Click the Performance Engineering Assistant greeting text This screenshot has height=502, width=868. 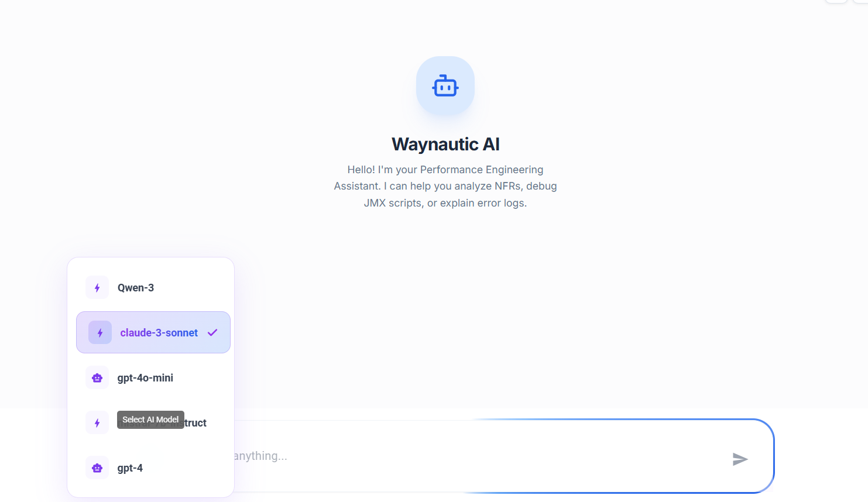pyautogui.click(x=445, y=186)
